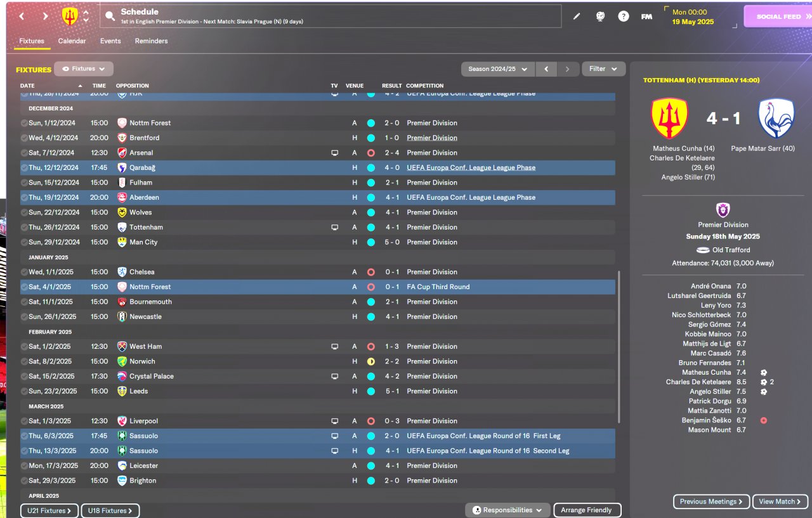Switch to the Events tab
The width and height of the screenshot is (812, 518).
[110, 41]
